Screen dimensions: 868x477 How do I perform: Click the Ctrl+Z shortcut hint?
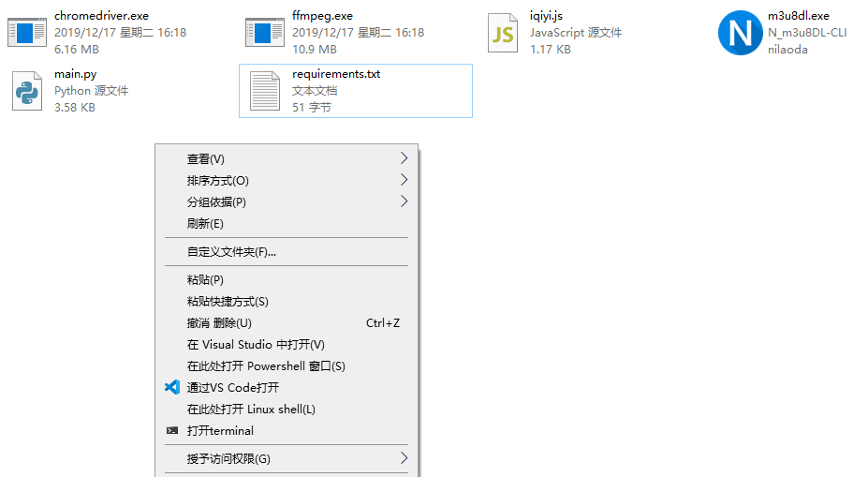[383, 323]
